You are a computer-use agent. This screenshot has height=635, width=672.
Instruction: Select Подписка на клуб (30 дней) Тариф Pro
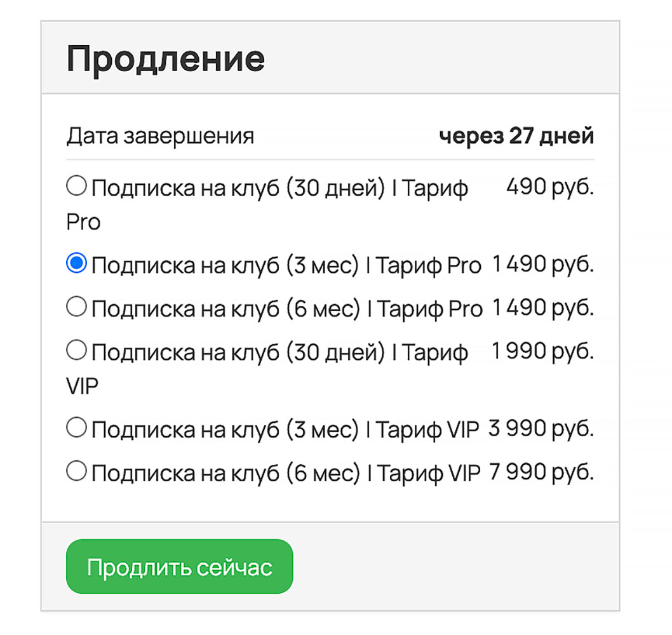click(x=76, y=185)
